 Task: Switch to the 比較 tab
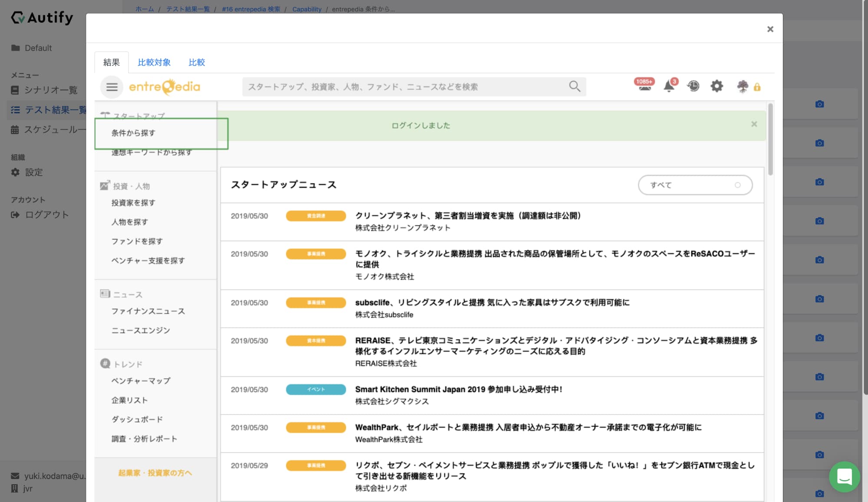point(197,62)
